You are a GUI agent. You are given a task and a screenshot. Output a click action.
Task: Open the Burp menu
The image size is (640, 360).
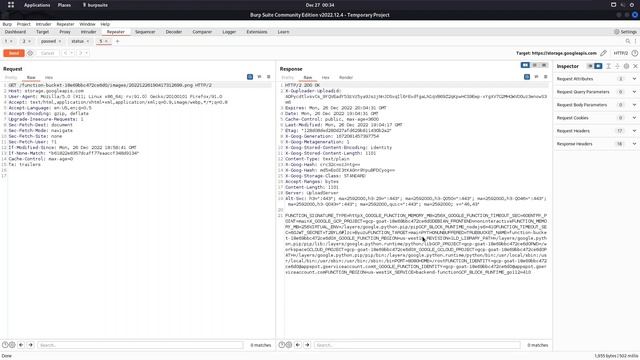point(7,24)
